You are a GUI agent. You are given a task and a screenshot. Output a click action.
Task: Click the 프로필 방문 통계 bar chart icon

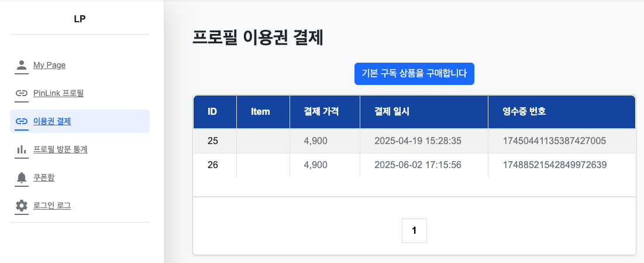(22, 149)
